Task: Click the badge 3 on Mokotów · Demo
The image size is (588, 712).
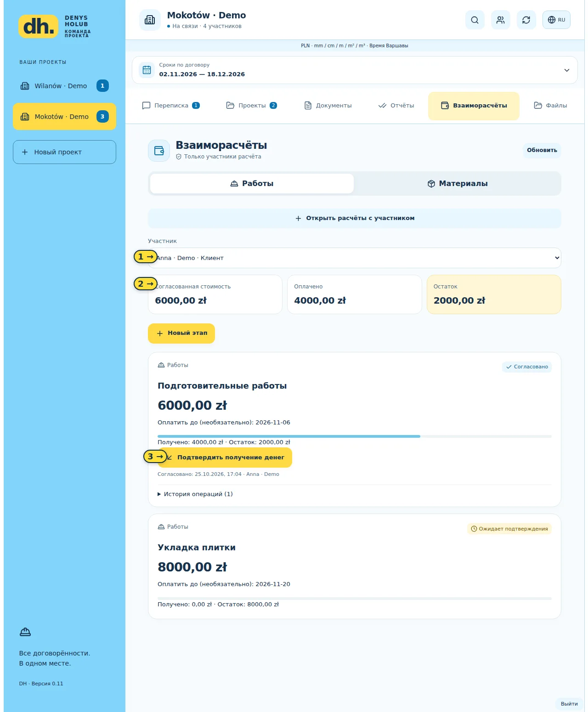Action: (x=102, y=117)
